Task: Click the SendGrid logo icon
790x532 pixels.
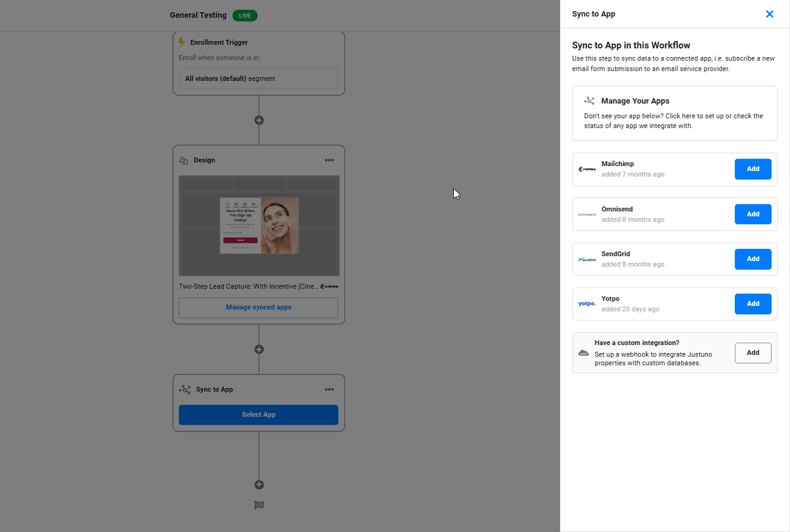Action: (x=587, y=259)
